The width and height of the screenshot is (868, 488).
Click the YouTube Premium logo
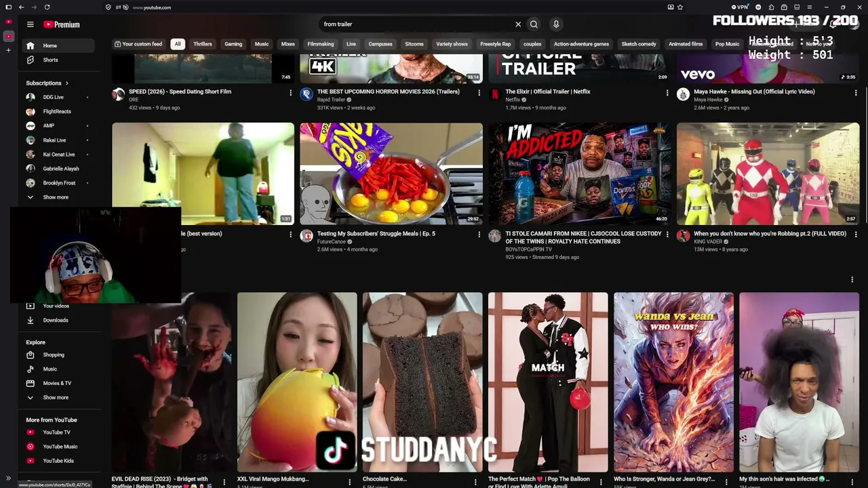tap(62, 24)
